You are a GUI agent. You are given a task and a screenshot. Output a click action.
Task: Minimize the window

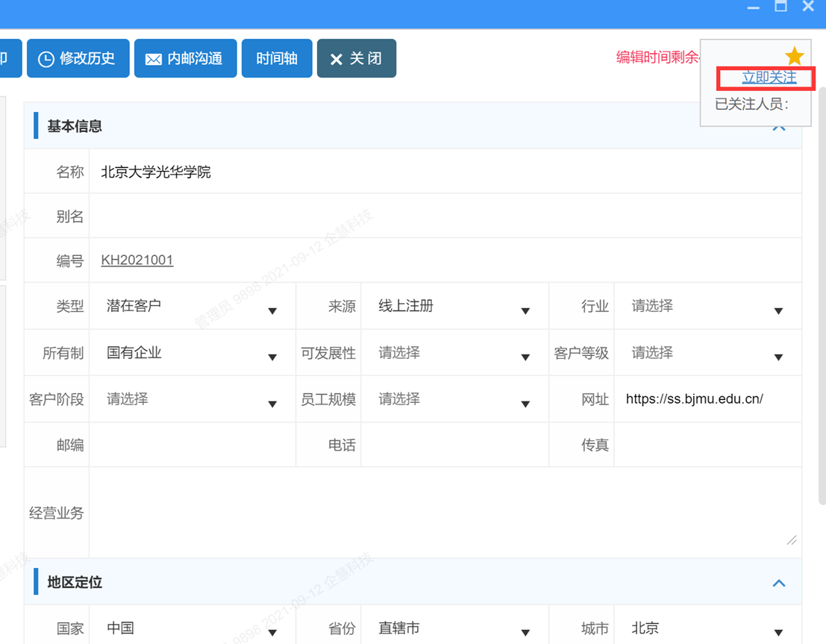tap(754, 7)
